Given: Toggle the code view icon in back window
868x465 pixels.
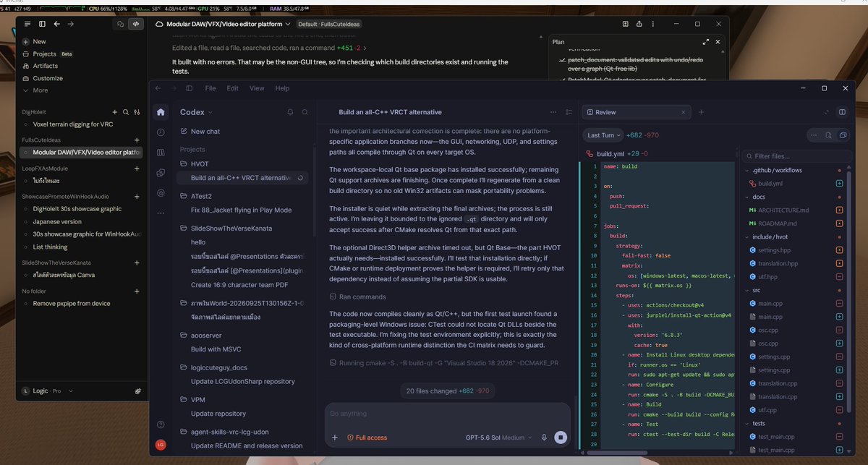Looking at the screenshot, I should (x=135, y=24).
